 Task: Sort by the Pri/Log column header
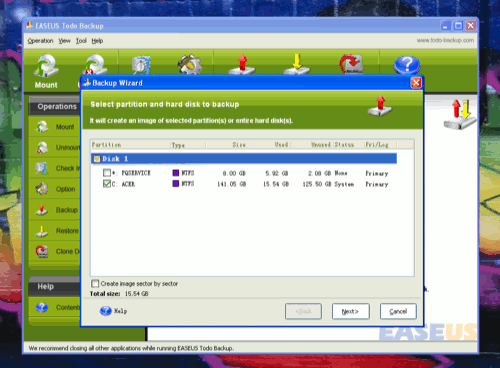point(381,145)
